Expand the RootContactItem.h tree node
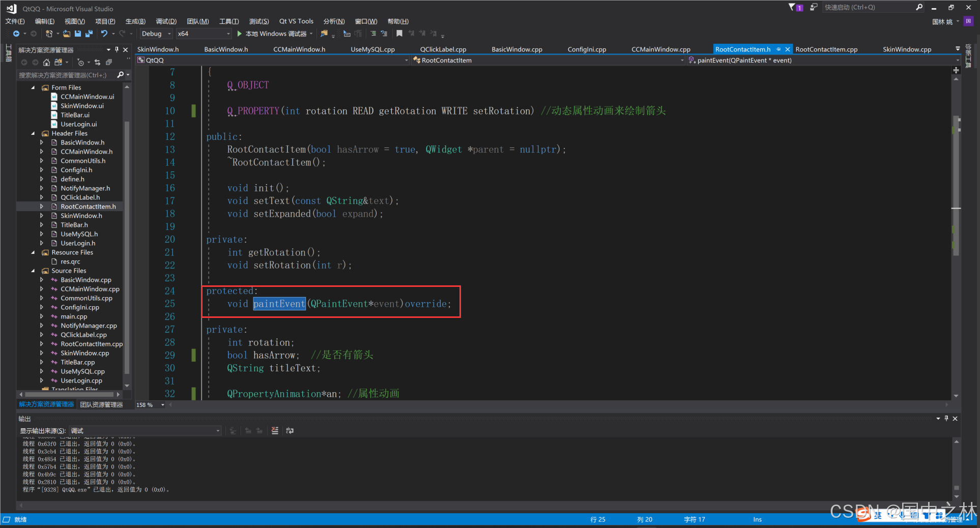The height and width of the screenshot is (528, 980). (x=42, y=207)
